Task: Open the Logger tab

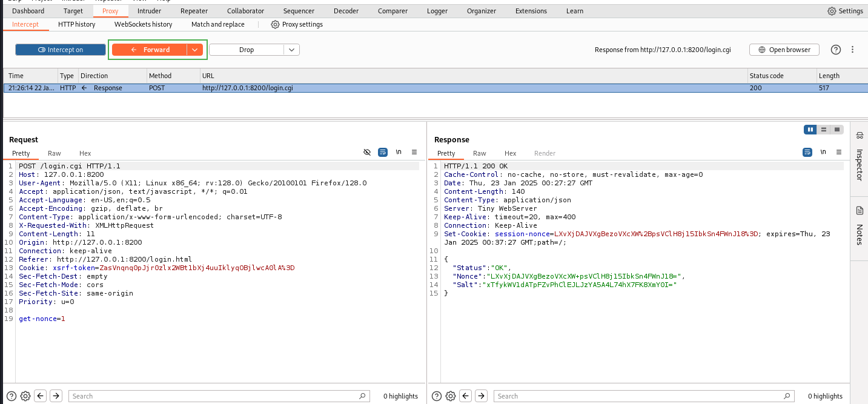Action: 437,11
